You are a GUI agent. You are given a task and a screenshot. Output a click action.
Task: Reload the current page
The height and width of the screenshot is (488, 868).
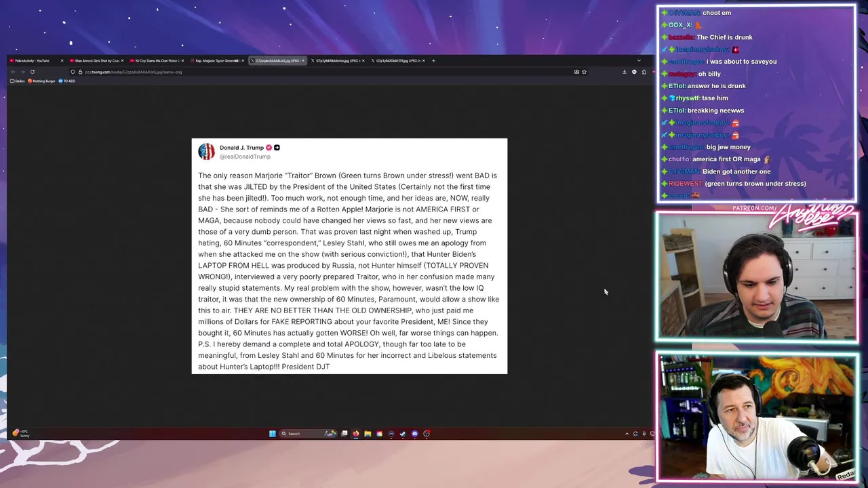click(32, 72)
